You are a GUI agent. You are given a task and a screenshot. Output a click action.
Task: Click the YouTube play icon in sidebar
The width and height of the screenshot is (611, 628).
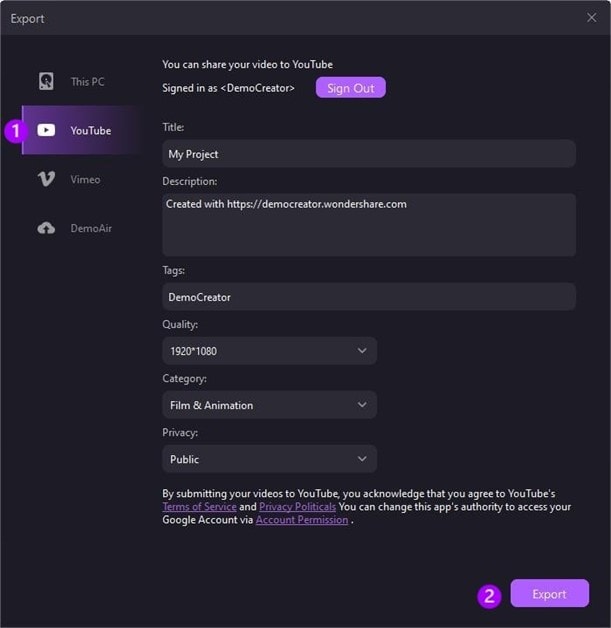point(46,131)
